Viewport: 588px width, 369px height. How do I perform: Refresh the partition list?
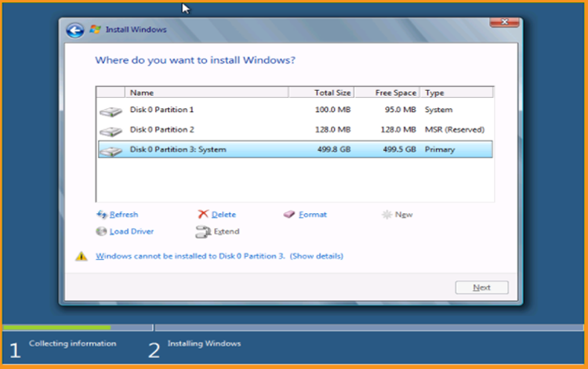click(124, 215)
